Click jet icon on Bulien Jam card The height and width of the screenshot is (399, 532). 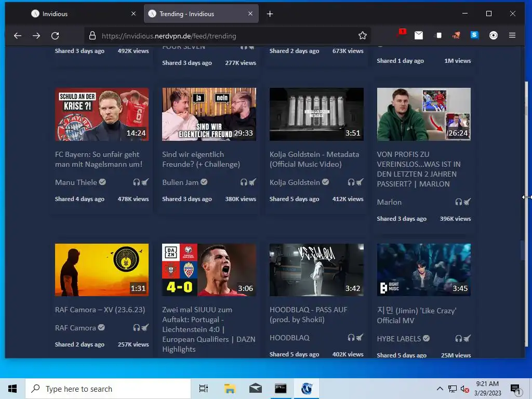tap(252, 182)
